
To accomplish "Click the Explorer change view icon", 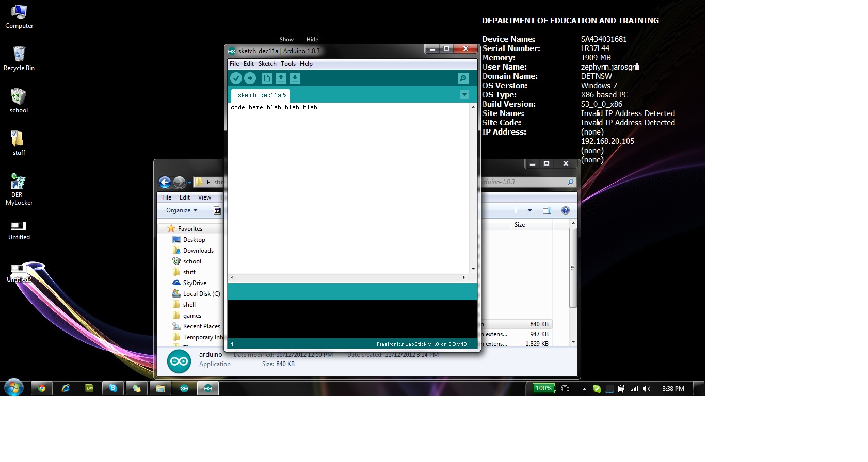I will [518, 210].
